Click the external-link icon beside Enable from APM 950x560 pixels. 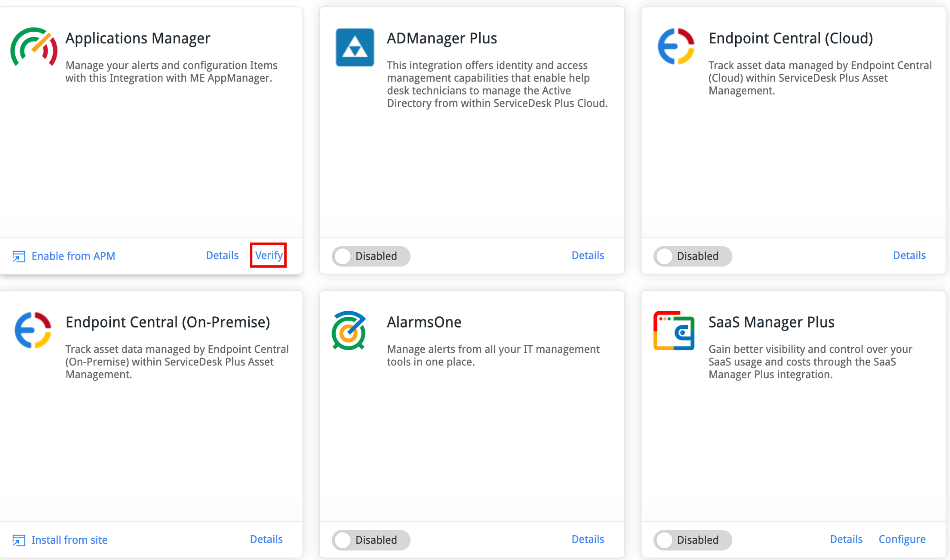[19, 256]
